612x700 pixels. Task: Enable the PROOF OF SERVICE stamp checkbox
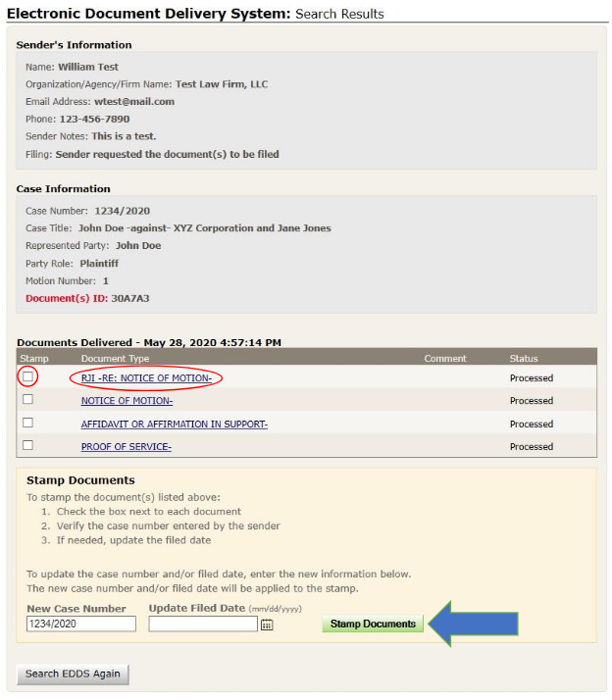(28, 446)
